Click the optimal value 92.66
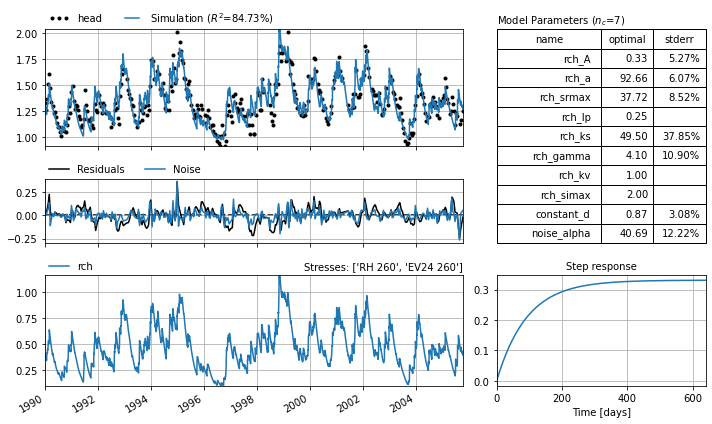Screen dimensions: 712x424 [633, 78]
